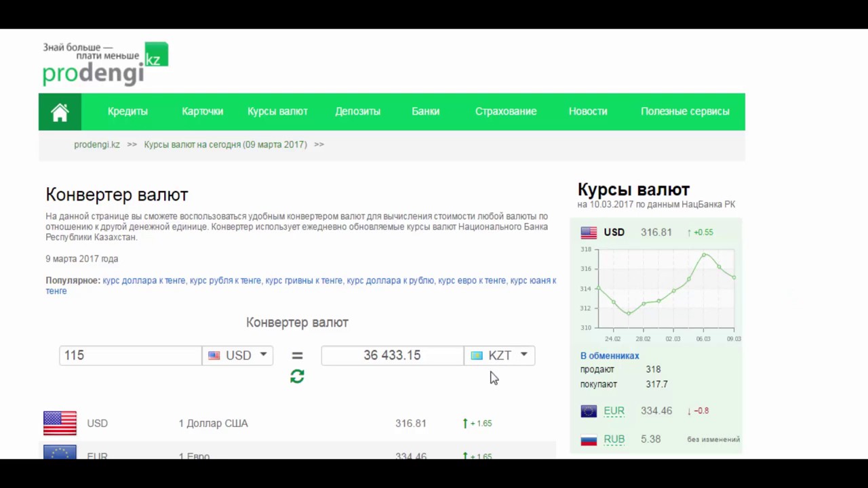Screen dimensions: 868x488
Task: Click the +0.55 change beside USD
Action: 701,232
